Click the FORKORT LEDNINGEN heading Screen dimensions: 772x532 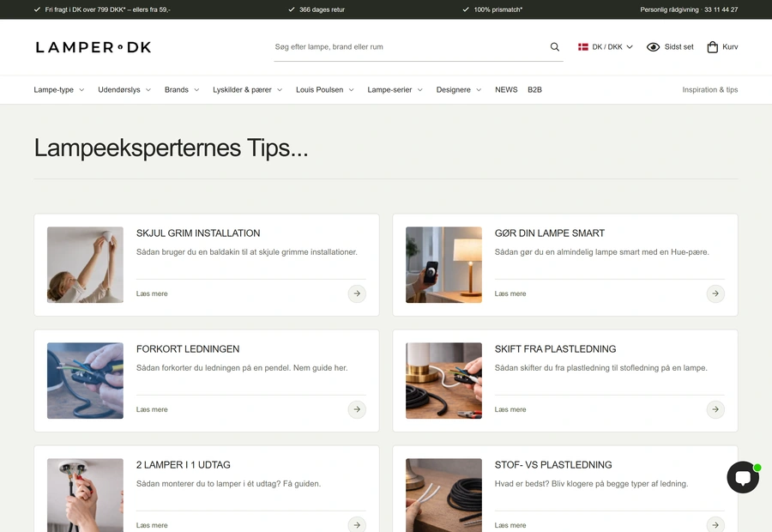pyautogui.click(x=188, y=348)
